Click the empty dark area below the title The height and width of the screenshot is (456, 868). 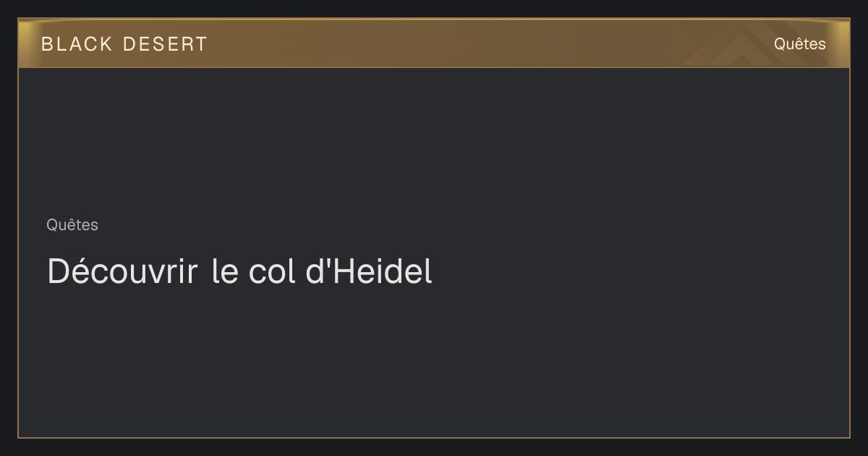pos(434,362)
